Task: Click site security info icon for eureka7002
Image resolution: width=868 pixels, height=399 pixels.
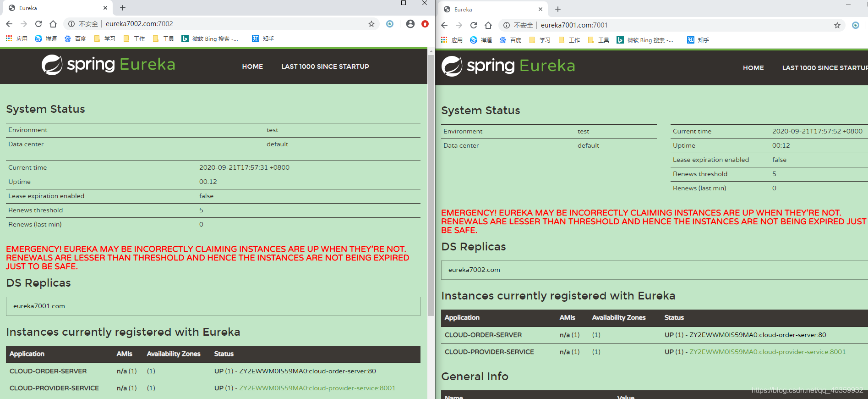Action: [71, 24]
